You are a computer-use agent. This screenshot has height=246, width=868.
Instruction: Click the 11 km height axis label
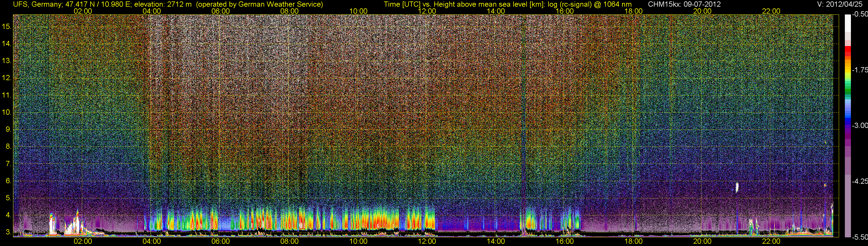(6, 96)
